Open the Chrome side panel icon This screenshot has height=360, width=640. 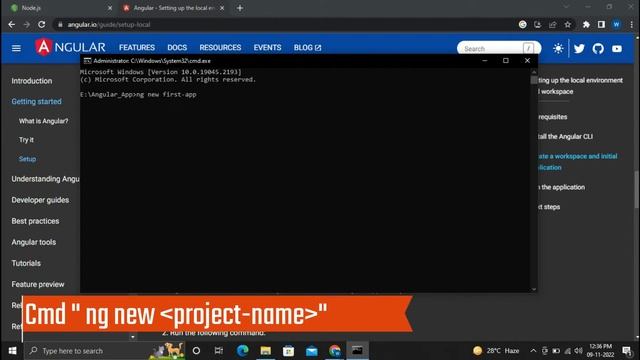point(601,24)
